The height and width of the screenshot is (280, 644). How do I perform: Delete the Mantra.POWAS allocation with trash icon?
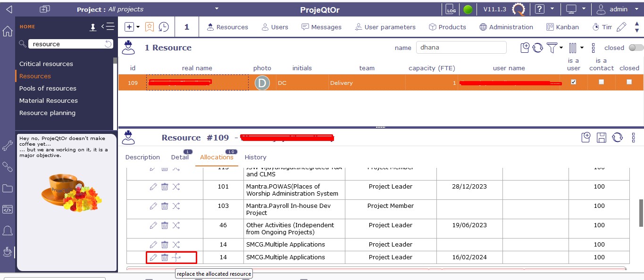pyautogui.click(x=165, y=187)
